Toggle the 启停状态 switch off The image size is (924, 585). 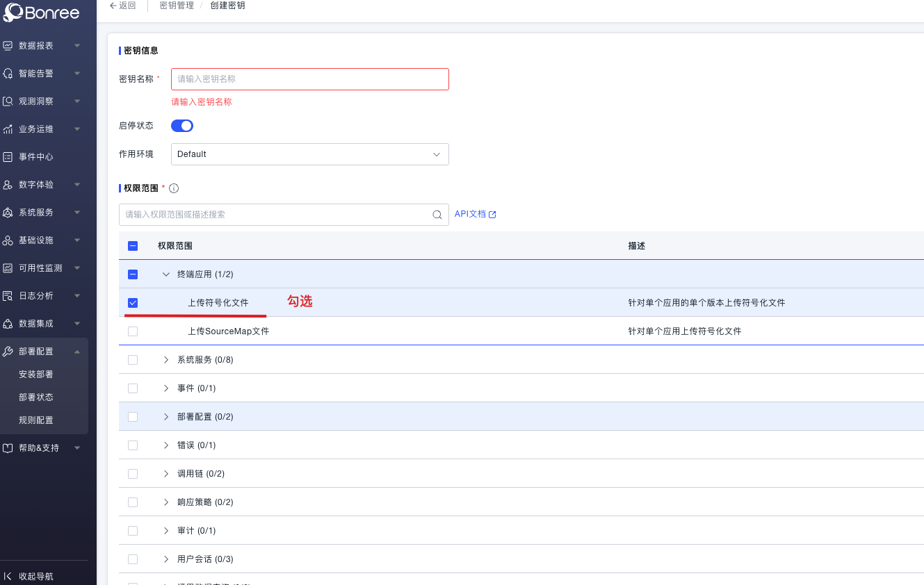point(181,126)
